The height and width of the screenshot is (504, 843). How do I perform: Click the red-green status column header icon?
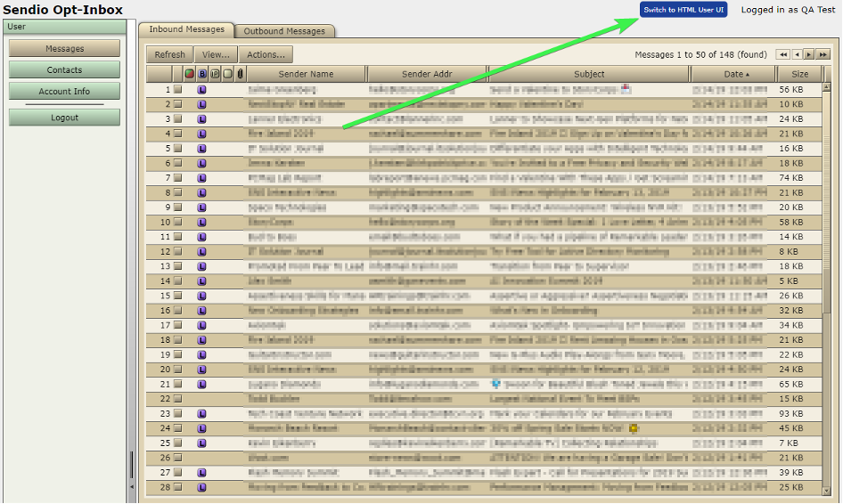point(189,74)
